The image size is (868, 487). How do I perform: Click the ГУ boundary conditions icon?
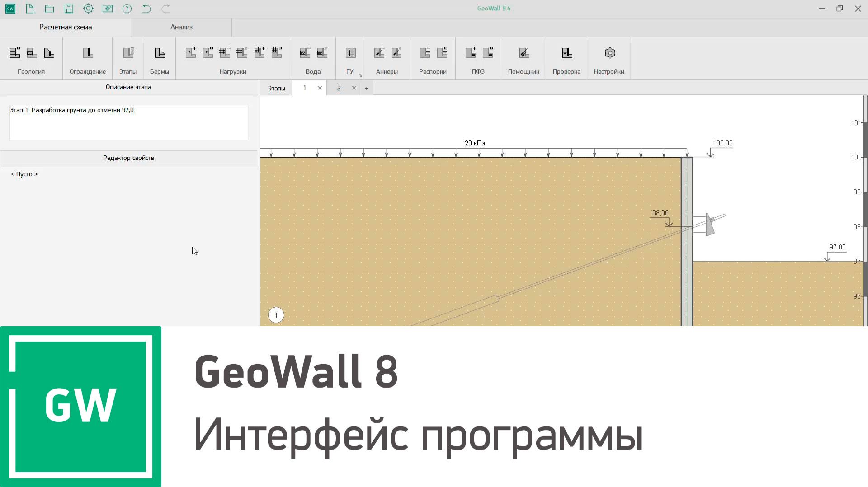pos(350,53)
